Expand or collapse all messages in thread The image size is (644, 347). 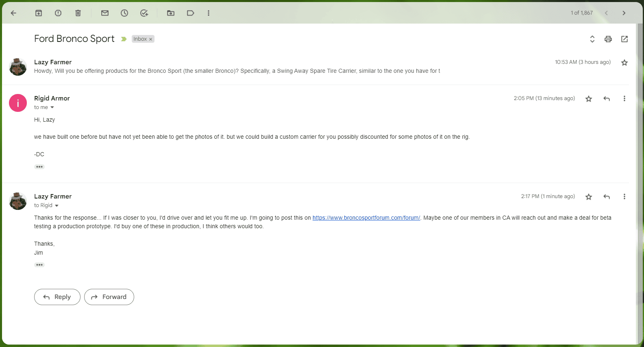(592, 39)
